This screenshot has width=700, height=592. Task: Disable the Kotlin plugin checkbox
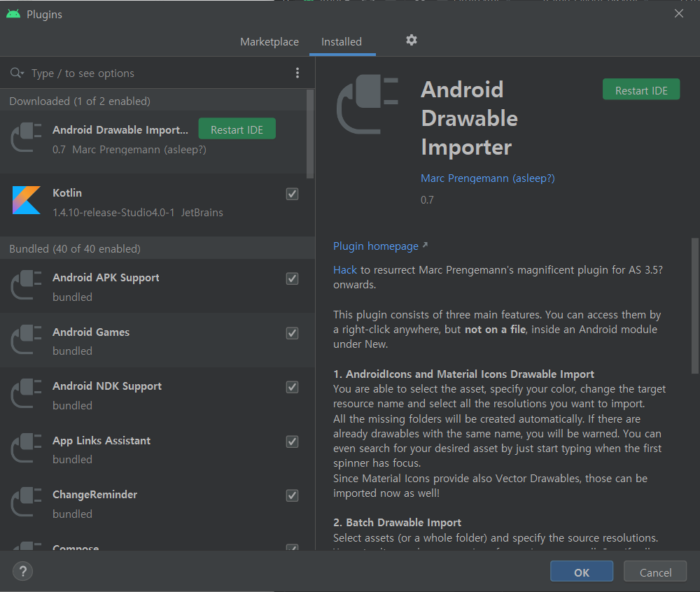click(x=292, y=194)
